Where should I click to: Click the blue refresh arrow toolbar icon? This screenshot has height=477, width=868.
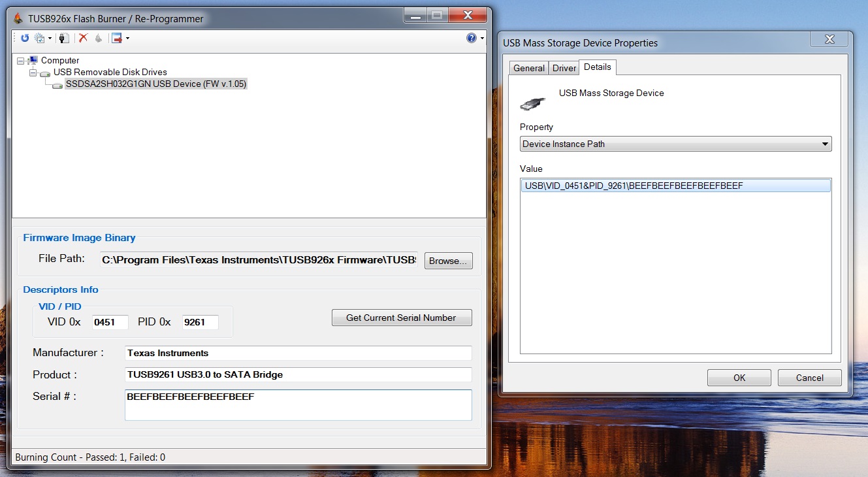[x=25, y=39]
